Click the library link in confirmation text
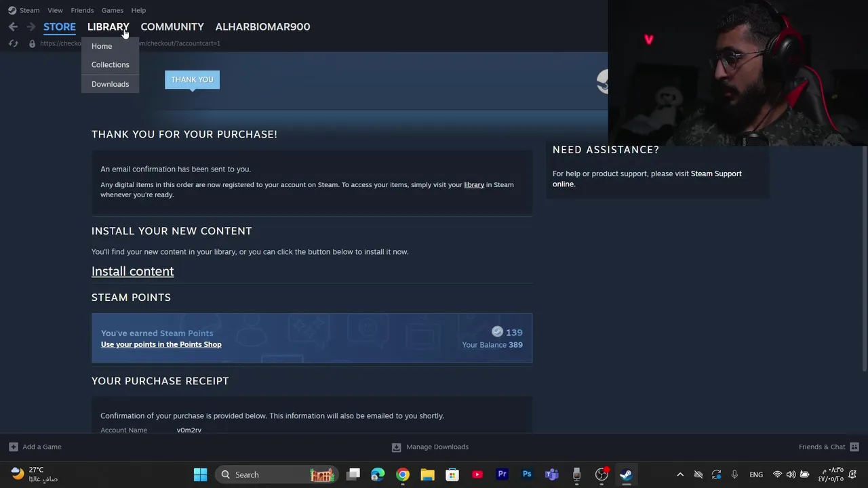The height and width of the screenshot is (488, 868). (x=474, y=184)
